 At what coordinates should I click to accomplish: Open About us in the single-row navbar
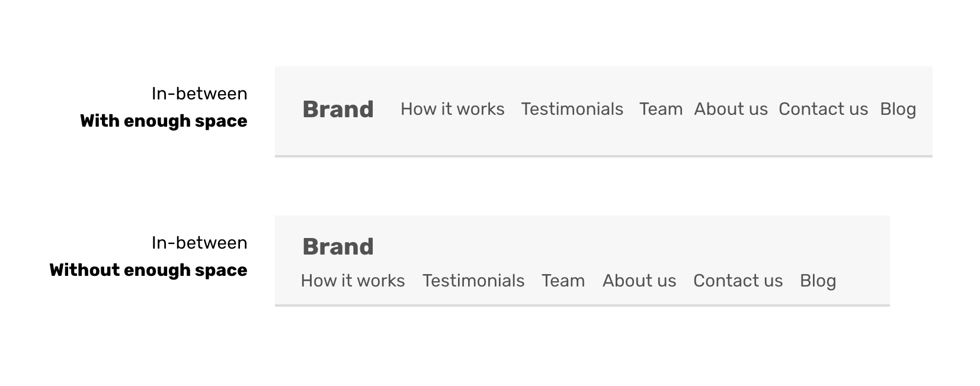[731, 110]
